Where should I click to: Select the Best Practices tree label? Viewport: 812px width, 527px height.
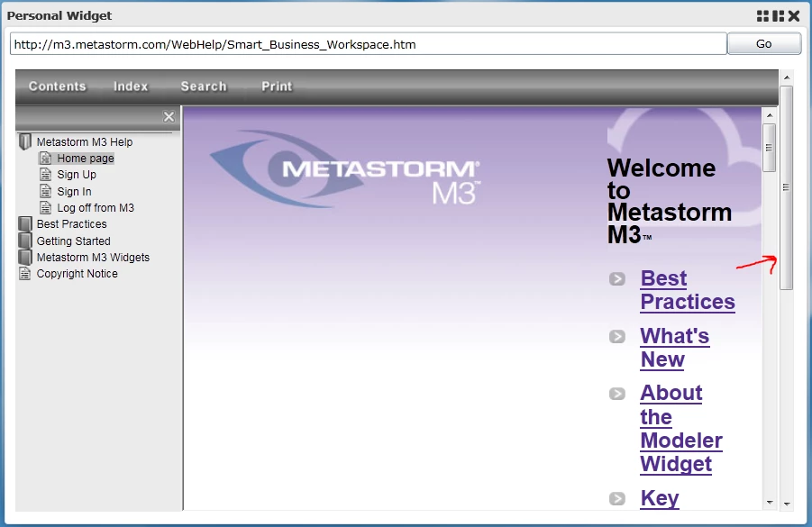pyautogui.click(x=71, y=224)
